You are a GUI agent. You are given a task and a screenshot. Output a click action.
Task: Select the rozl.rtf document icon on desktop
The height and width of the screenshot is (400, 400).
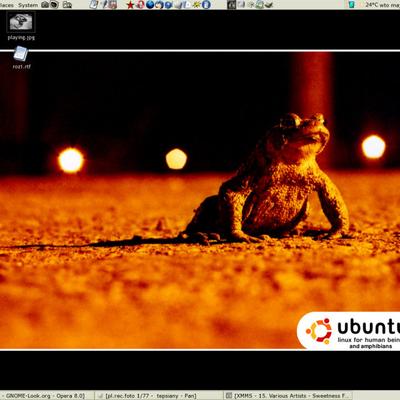click(x=21, y=54)
